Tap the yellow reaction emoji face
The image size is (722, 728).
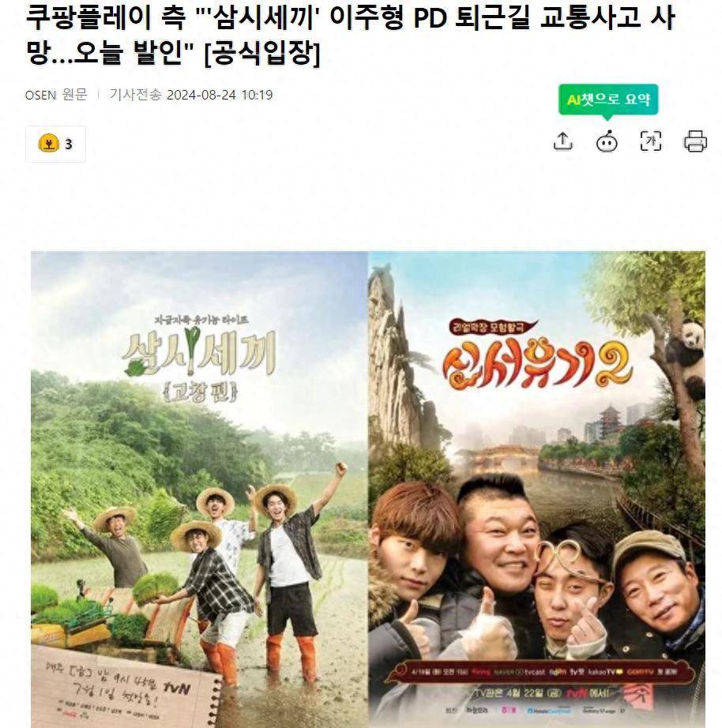pos(49,144)
